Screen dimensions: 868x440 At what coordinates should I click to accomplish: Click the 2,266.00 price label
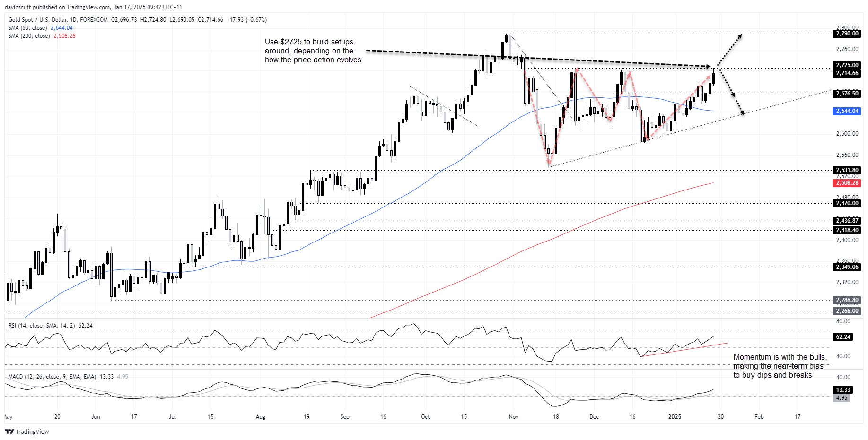[847, 311]
